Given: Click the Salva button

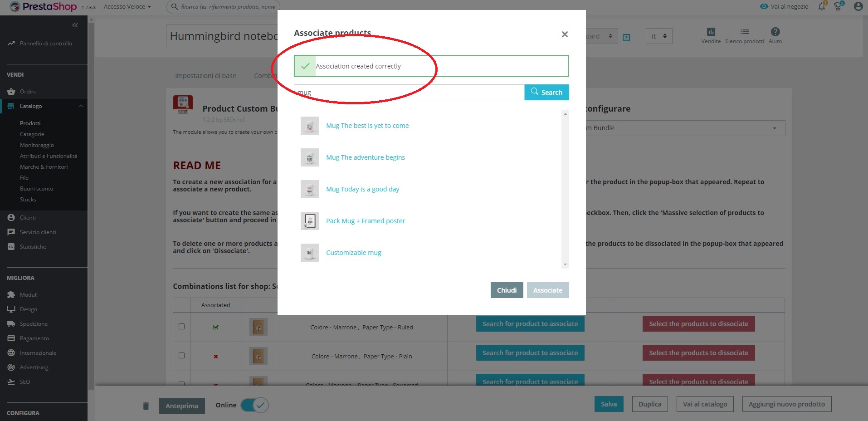Looking at the screenshot, I should 609,404.
